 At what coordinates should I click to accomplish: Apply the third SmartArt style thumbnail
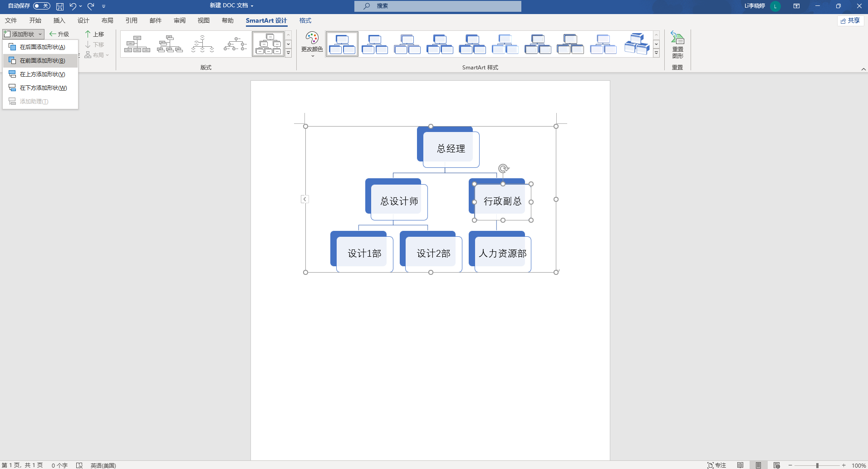point(407,44)
